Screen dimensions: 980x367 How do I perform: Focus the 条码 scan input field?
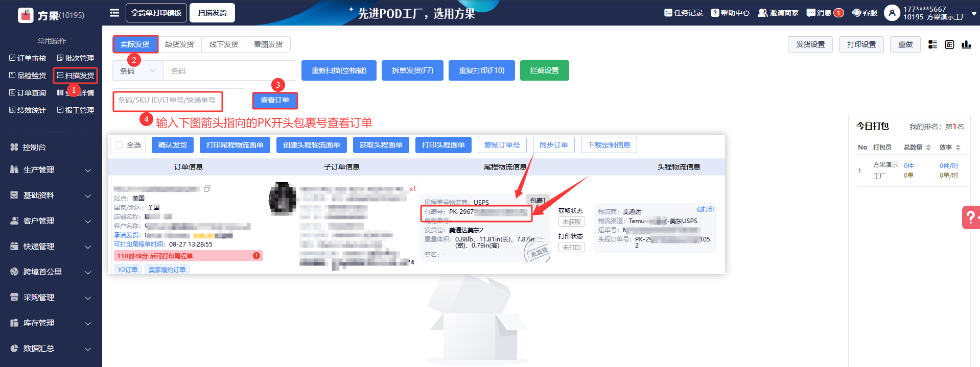230,71
